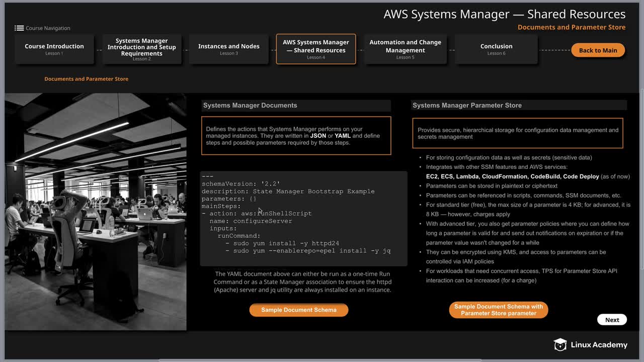Open the Course Navigation hamburger menu icon

[19, 28]
